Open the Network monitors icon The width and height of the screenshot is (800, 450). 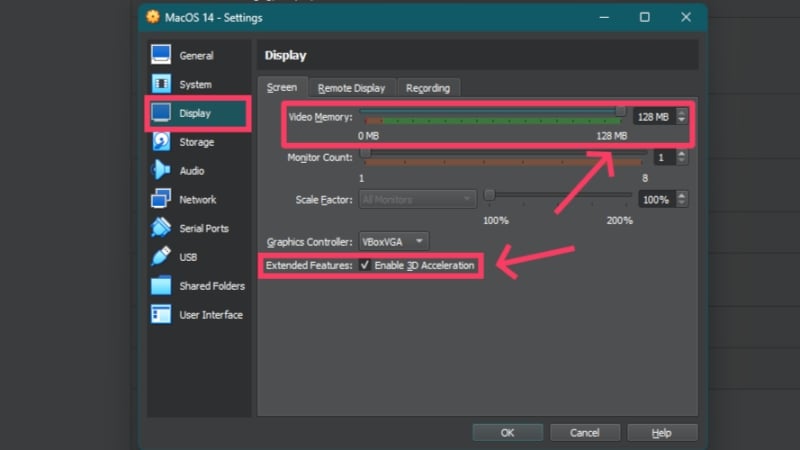(161, 199)
